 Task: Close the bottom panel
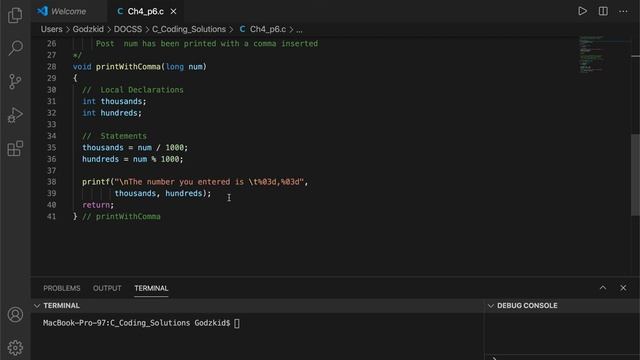623,288
